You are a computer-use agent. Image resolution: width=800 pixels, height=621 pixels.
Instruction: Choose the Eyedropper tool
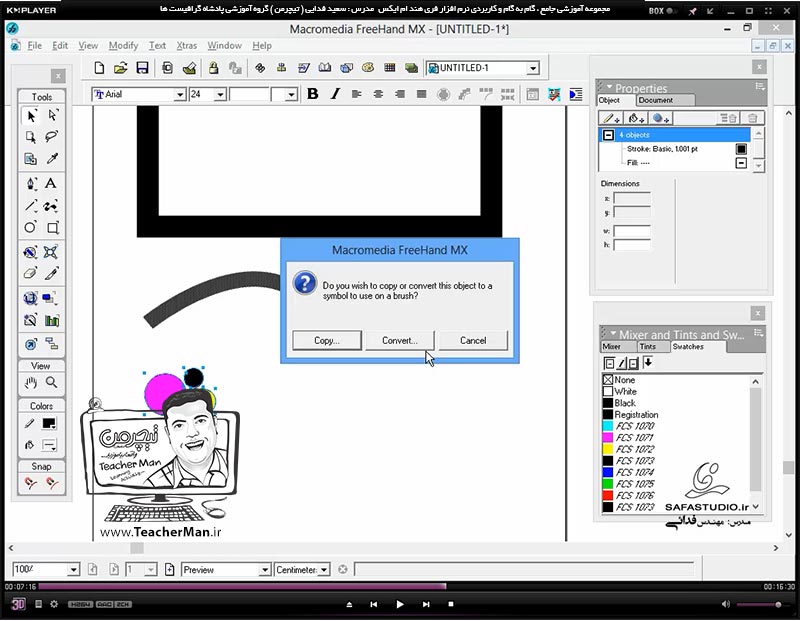tap(52, 158)
